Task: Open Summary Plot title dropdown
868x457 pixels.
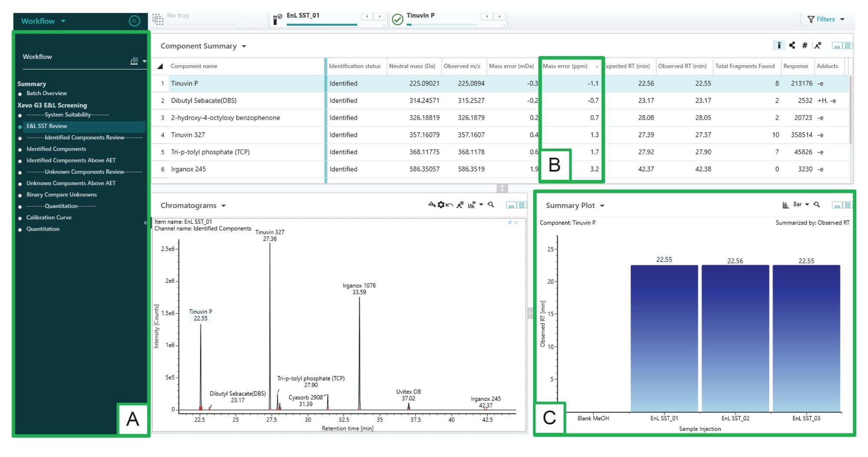Action: pyautogui.click(x=602, y=206)
